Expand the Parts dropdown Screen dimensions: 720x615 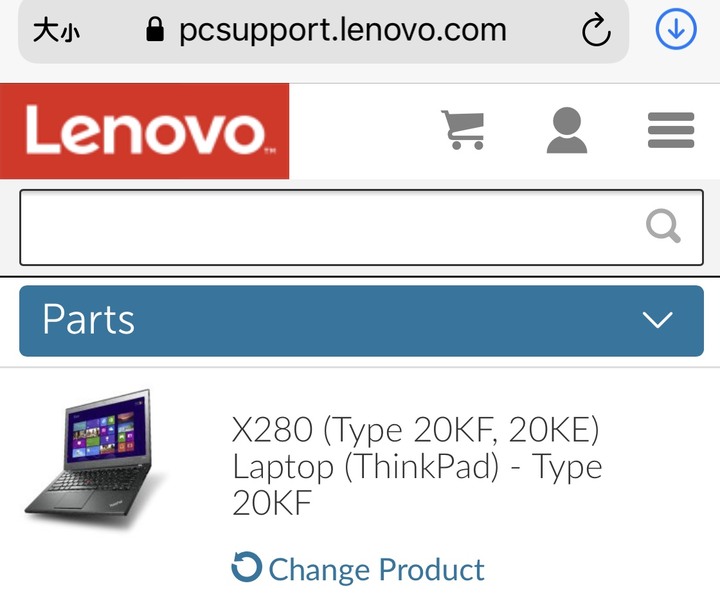[x=361, y=321]
